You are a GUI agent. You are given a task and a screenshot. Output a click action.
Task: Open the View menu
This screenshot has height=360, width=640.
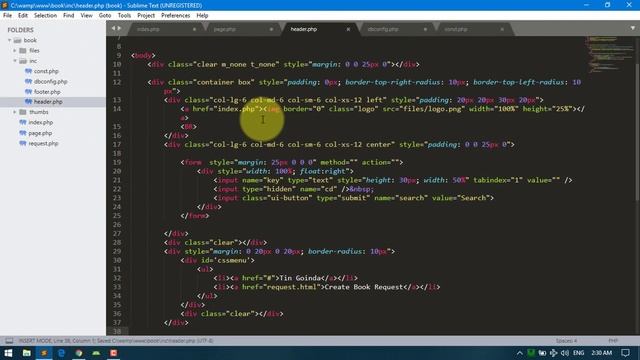click(x=87, y=16)
